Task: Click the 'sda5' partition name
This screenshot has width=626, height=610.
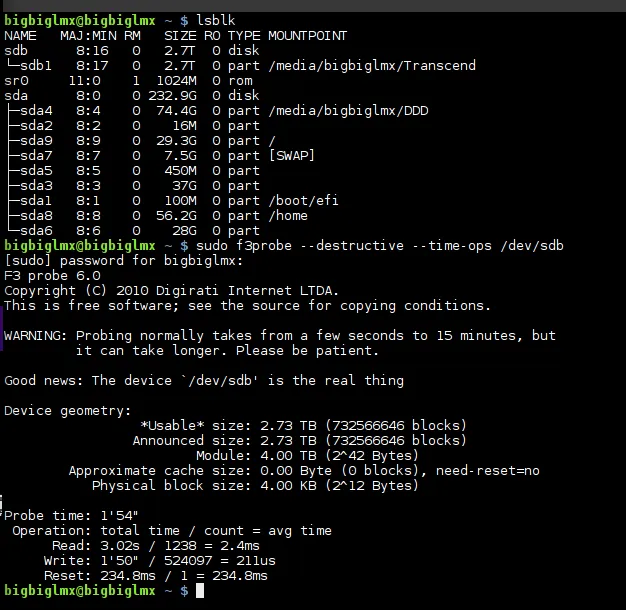Action: [x=36, y=171]
